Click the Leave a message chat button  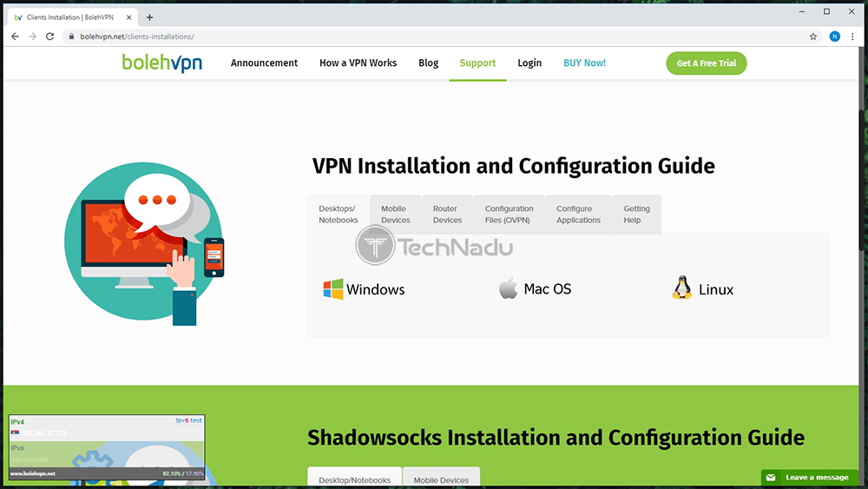(x=809, y=478)
